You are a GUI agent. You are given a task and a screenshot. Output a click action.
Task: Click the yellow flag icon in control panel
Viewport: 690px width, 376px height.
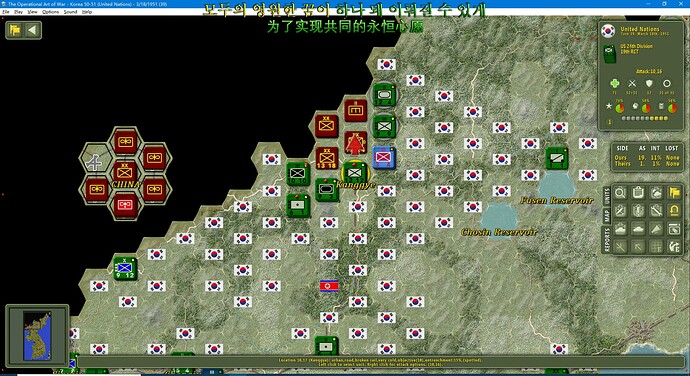tap(674, 193)
